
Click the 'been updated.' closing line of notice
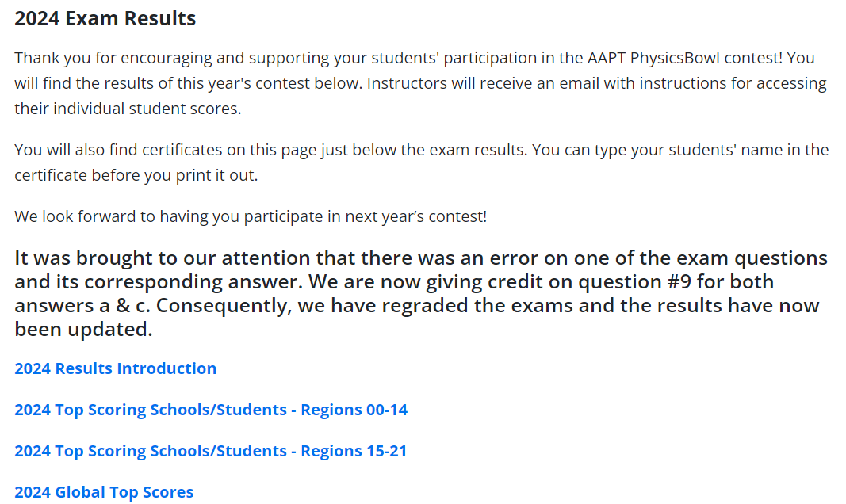pyautogui.click(x=83, y=330)
